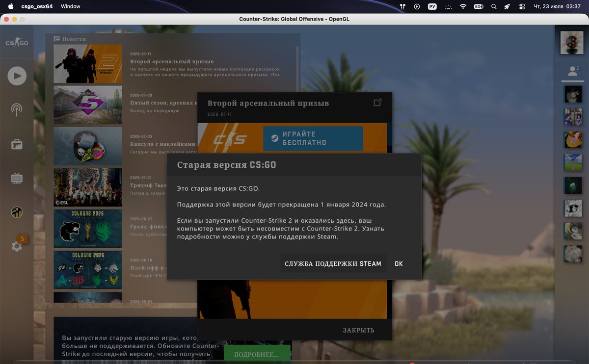
Task: Click the Play button in left sidebar
Action: click(17, 76)
